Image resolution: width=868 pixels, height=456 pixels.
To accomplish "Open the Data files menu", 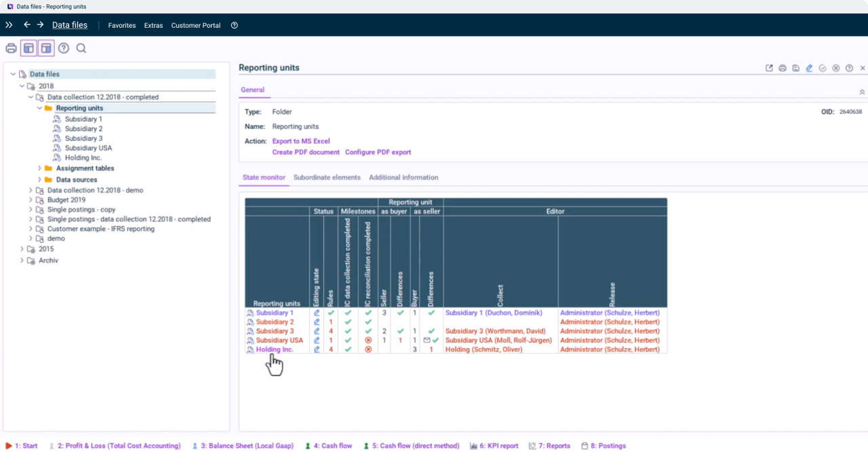I will (x=70, y=25).
